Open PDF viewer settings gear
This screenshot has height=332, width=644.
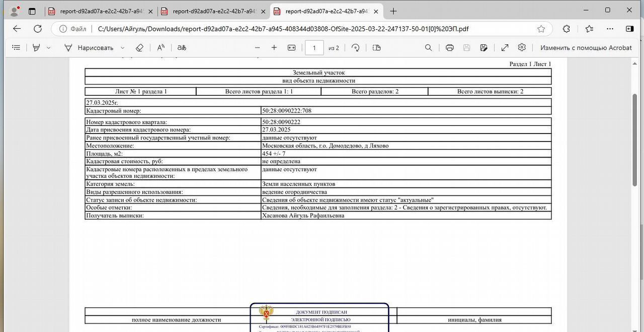coord(522,47)
